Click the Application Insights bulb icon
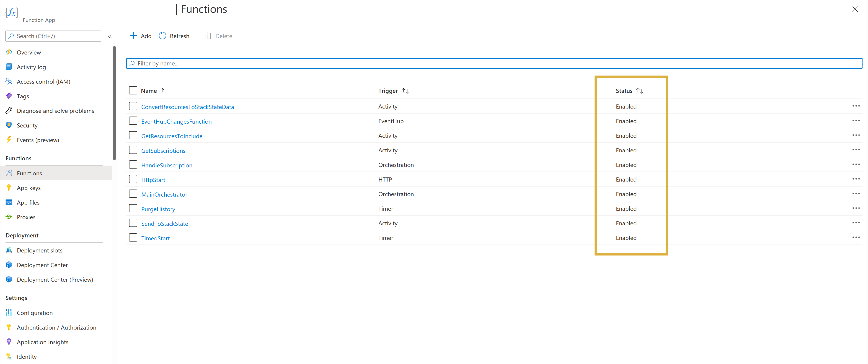This screenshot has width=868, height=364. pos(9,342)
